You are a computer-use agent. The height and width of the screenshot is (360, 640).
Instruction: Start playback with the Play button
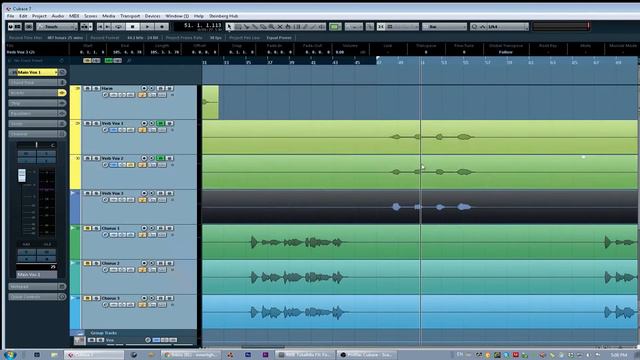click(147, 27)
